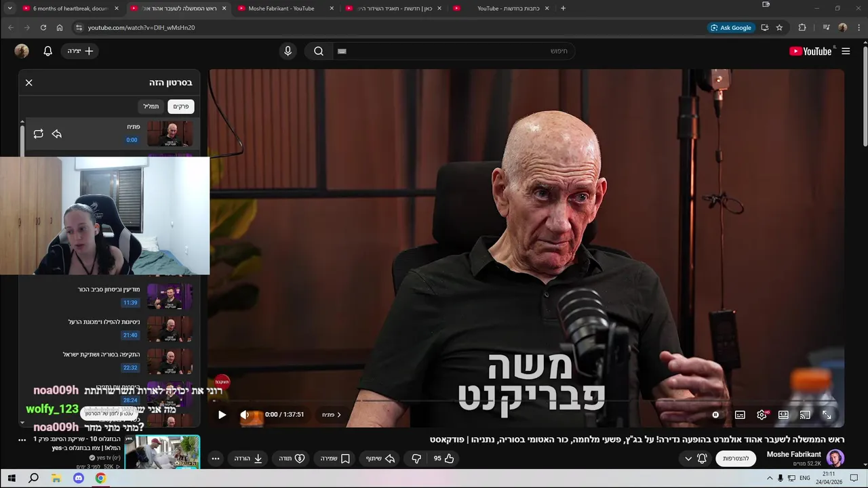
Task: Switch to the YouTube - כתבות בחדשות tab
Action: (x=502, y=8)
